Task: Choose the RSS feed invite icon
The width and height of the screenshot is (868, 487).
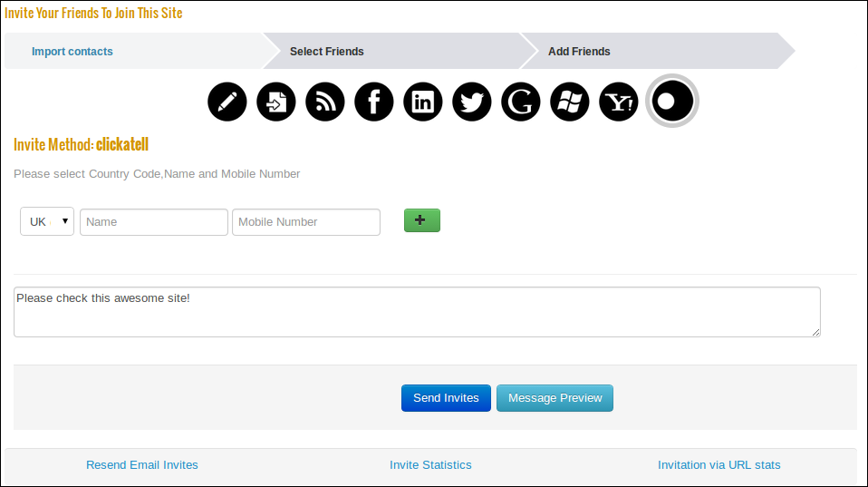Action: tap(325, 102)
